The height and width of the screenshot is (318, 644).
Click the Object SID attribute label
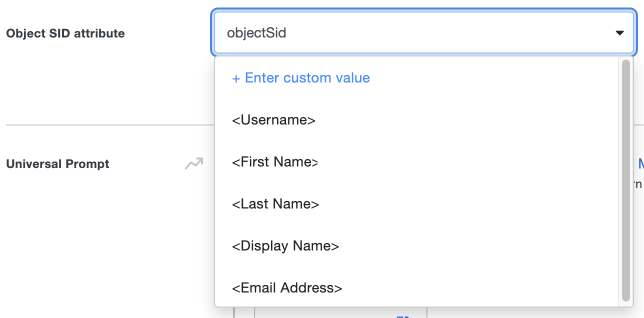point(65,33)
